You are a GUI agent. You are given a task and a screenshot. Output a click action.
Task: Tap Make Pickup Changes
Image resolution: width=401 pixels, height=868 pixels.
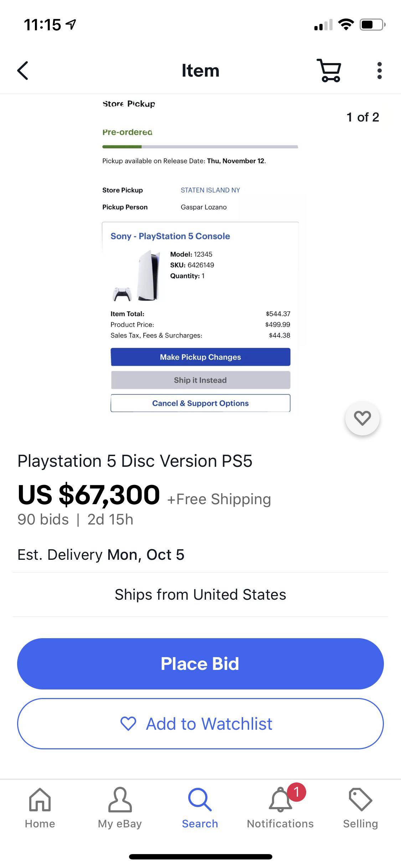pos(200,357)
